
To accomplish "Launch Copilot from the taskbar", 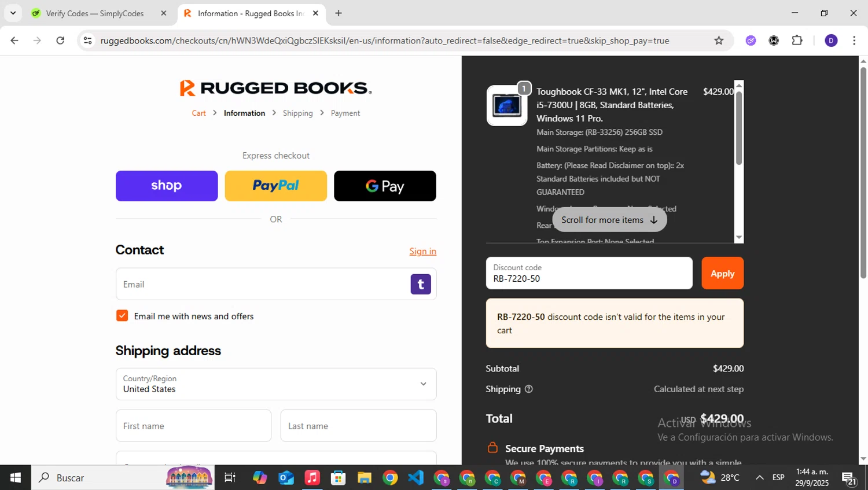I will (x=260, y=478).
